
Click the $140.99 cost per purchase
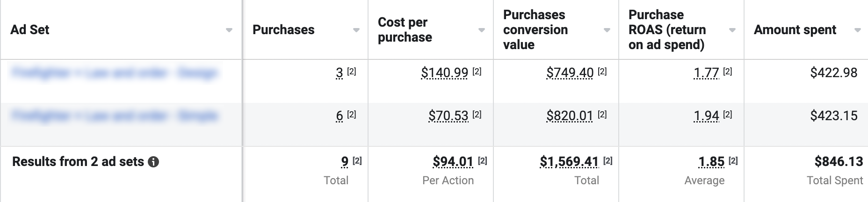click(444, 73)
